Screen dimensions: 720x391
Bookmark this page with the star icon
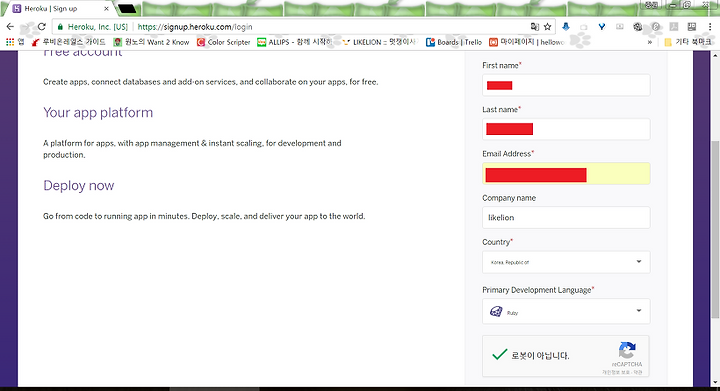pos(547,27)
